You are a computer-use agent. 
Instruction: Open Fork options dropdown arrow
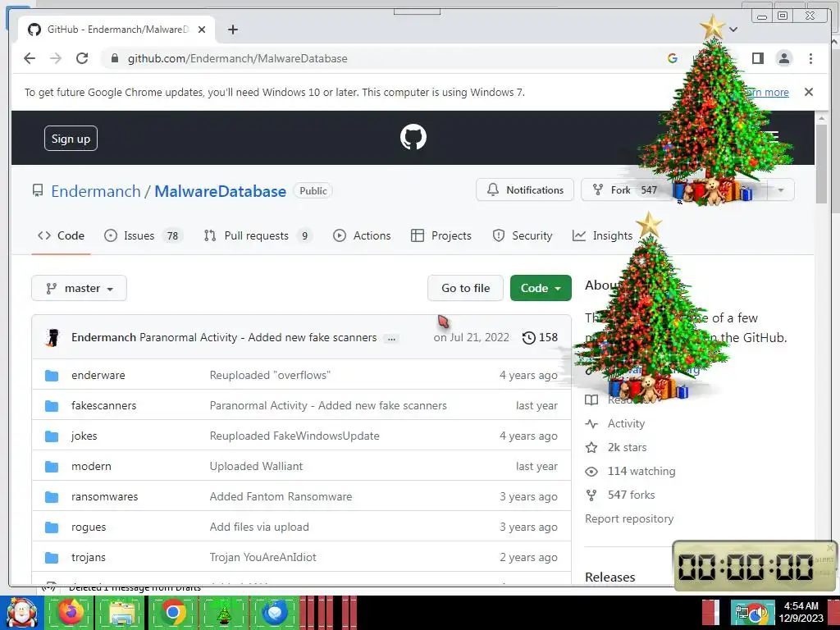point(781,190)
